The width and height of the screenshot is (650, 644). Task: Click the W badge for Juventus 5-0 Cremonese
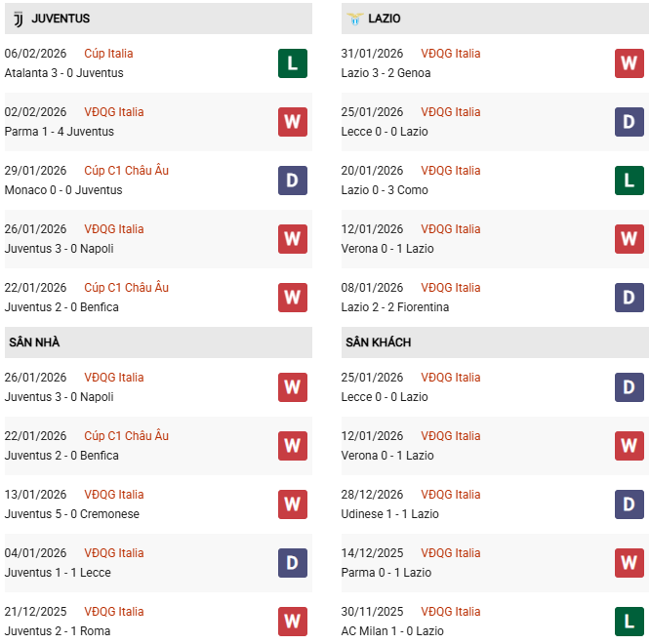293,504
